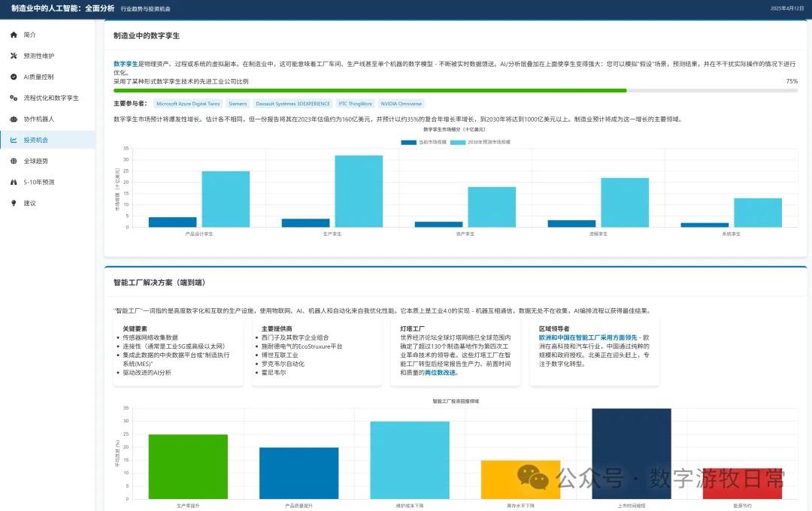Click the Dassault Systèmes 3DEXPERIENCE tag
The height and width of the screenshot is (511, 812).
pyautogui.click(x=292, y=104)
